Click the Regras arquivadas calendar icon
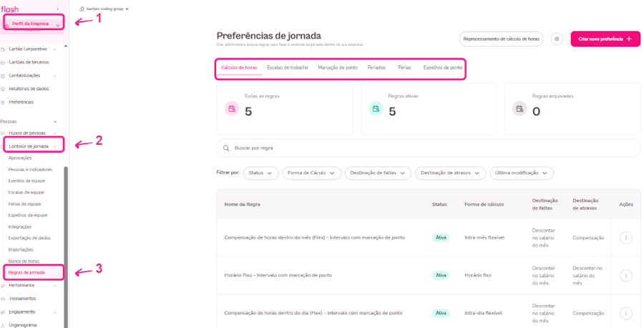This screenshot has width=644, height=328. click(x=519, y=109)
